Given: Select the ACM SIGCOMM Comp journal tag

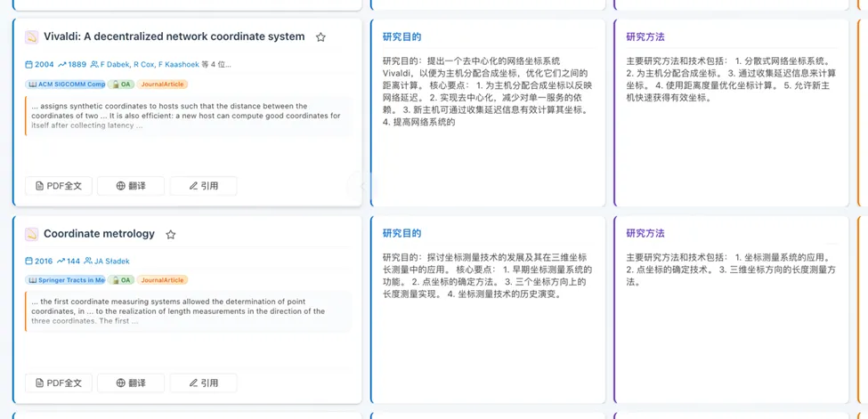Looking at the screenshot, I should coord(65,85).
